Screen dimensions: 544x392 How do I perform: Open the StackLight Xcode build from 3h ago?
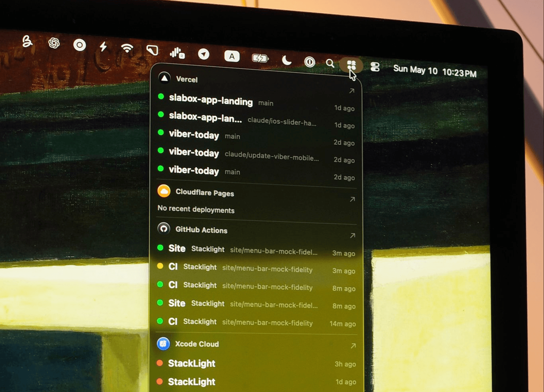click(256, 363)
